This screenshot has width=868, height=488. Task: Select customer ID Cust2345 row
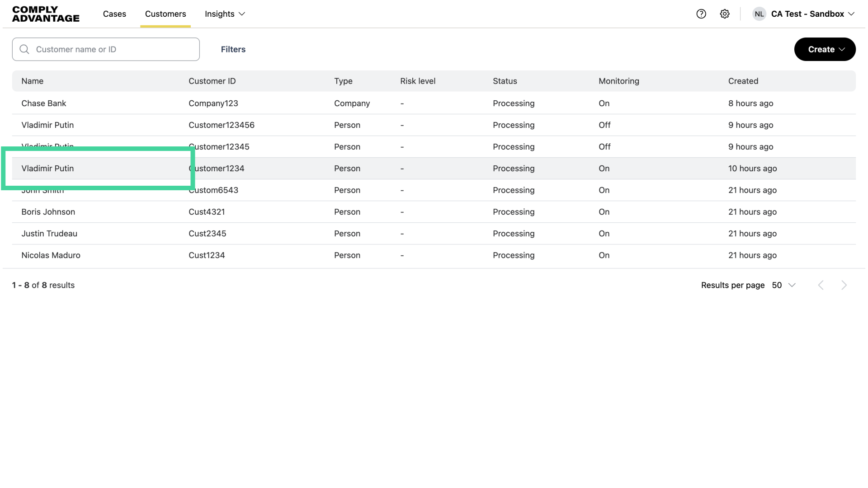(x=208, y=234)
